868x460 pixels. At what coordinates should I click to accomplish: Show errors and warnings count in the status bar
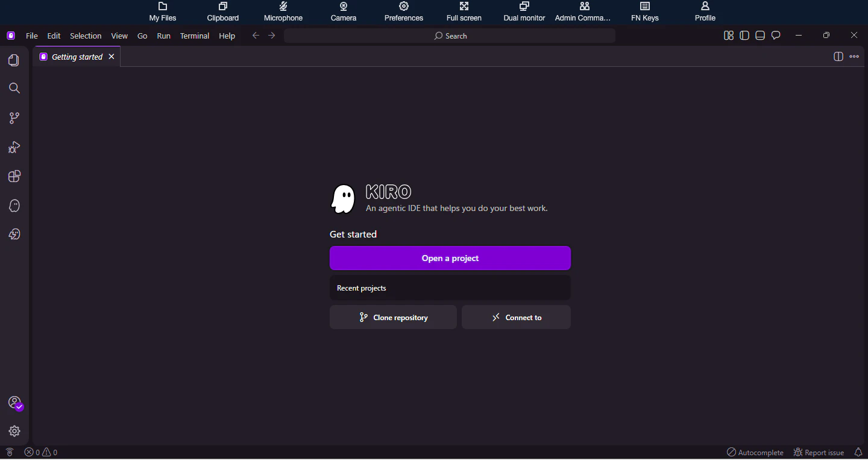tap(41, 452)
